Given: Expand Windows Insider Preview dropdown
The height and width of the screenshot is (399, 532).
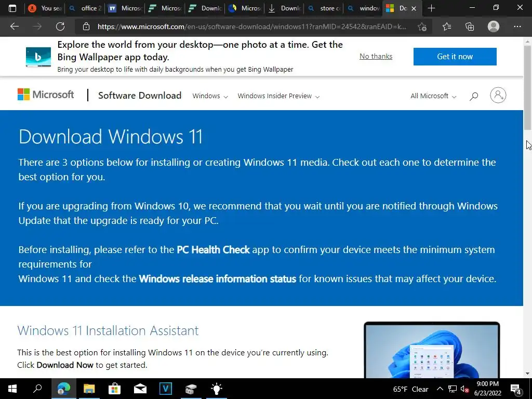Looking at the screenshot, I should point(278,96).
